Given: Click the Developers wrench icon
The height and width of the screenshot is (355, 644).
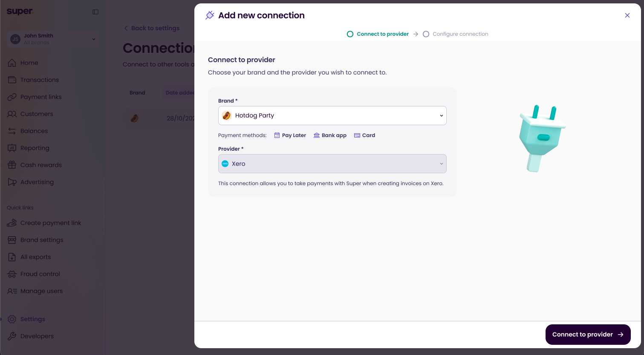Looking at the screenshot, I should click(x=12, y=336).
